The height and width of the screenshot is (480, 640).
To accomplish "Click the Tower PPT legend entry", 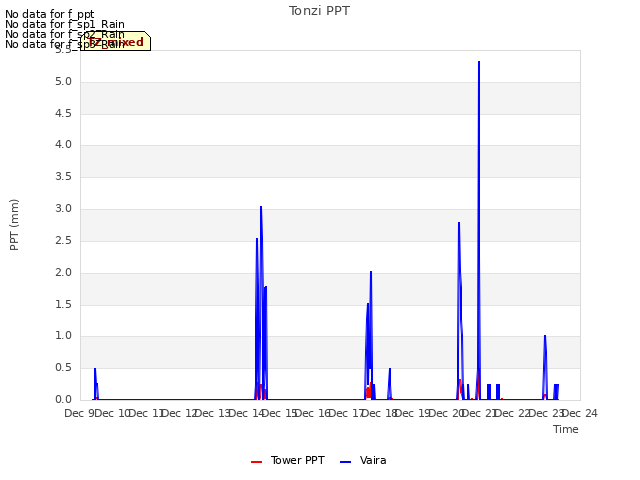I will tap(288, 460).
